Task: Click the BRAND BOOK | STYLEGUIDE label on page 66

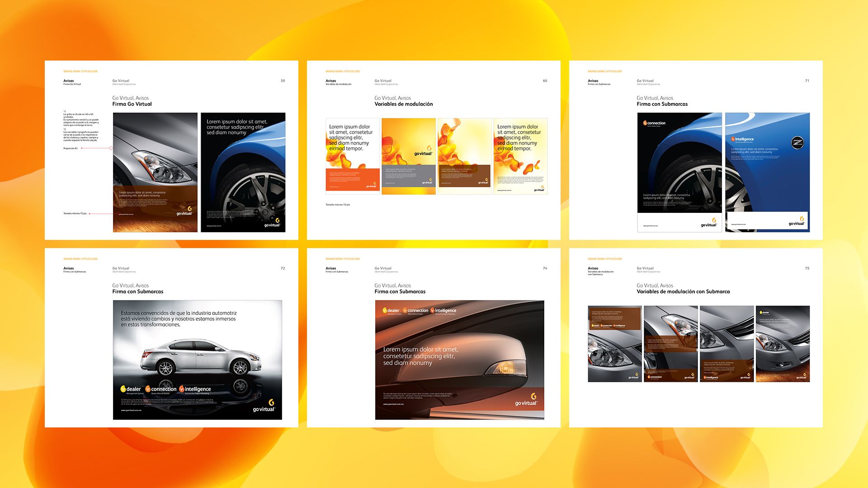Action: 343,71
